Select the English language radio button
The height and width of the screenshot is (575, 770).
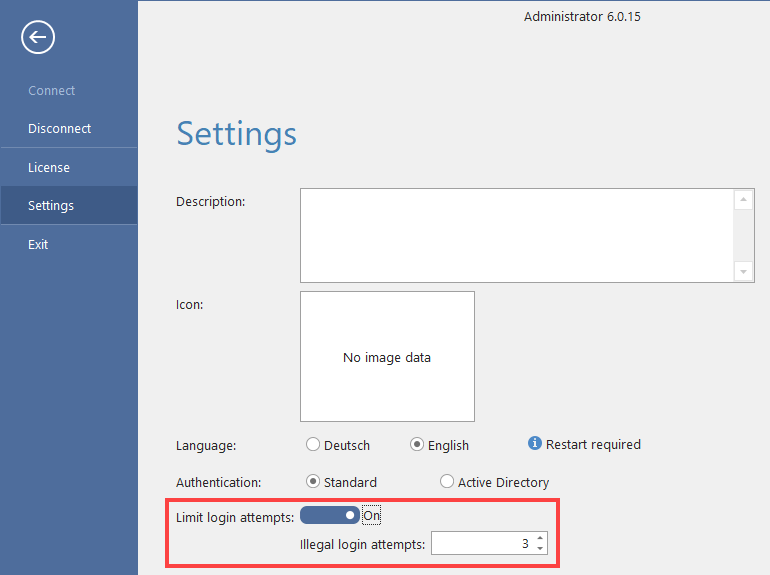[417, 445]
